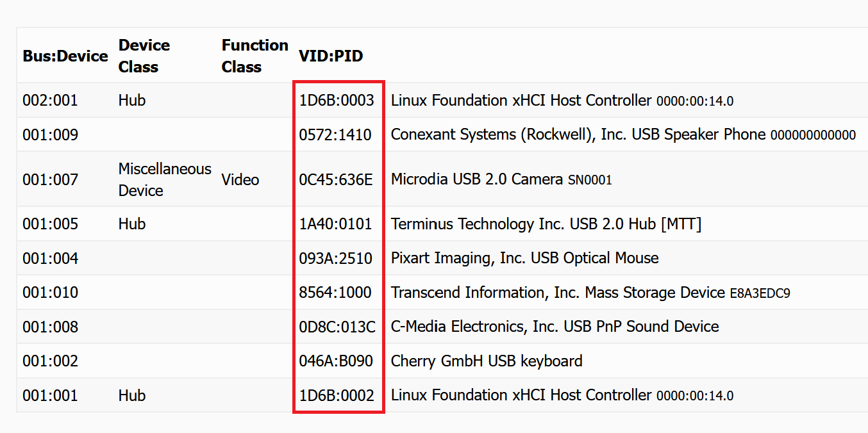Click the 0C45:636E VID:PID entry

click(x=336, y=179)
